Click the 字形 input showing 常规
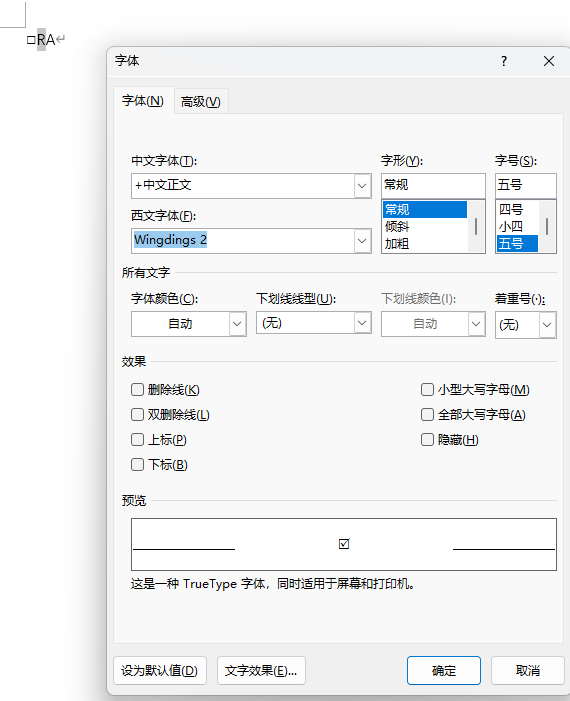 point(433,186)
